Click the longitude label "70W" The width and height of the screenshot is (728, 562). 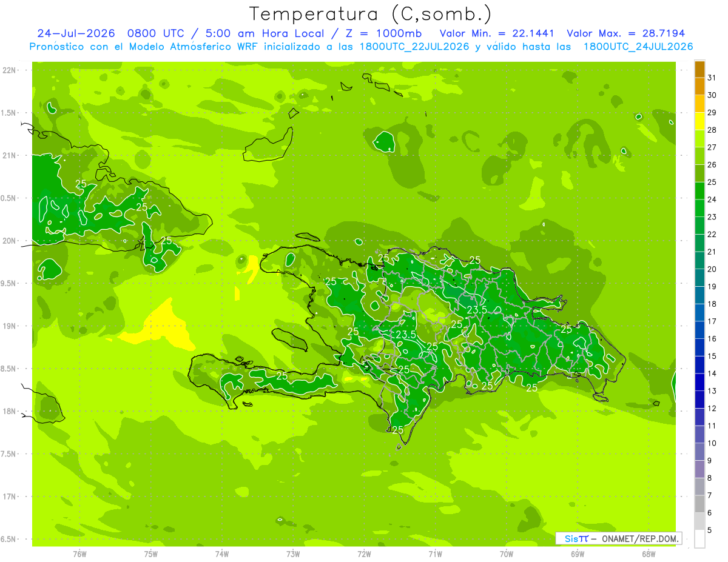[507, 554]
